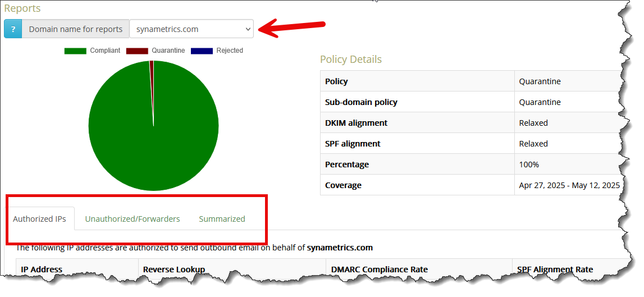Click the SPF Alignment Rate column header

[555, 269]
